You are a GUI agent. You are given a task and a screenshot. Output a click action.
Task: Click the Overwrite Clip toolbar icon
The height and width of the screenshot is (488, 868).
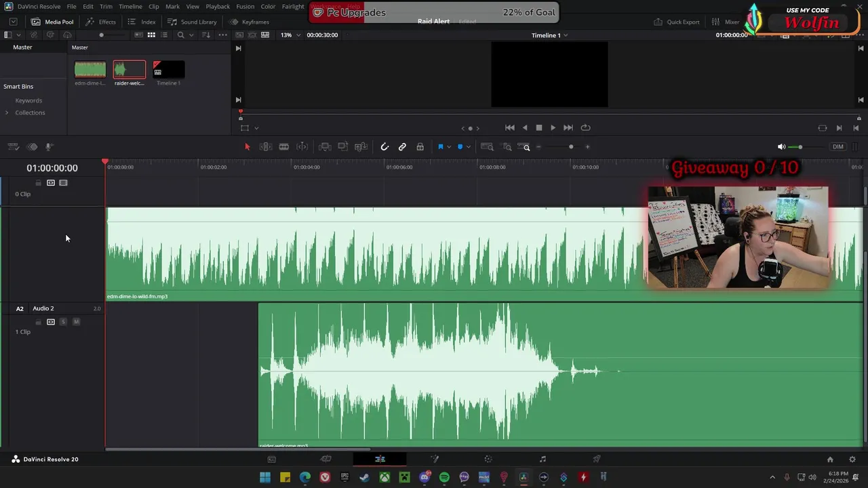(x=343, y=146)
